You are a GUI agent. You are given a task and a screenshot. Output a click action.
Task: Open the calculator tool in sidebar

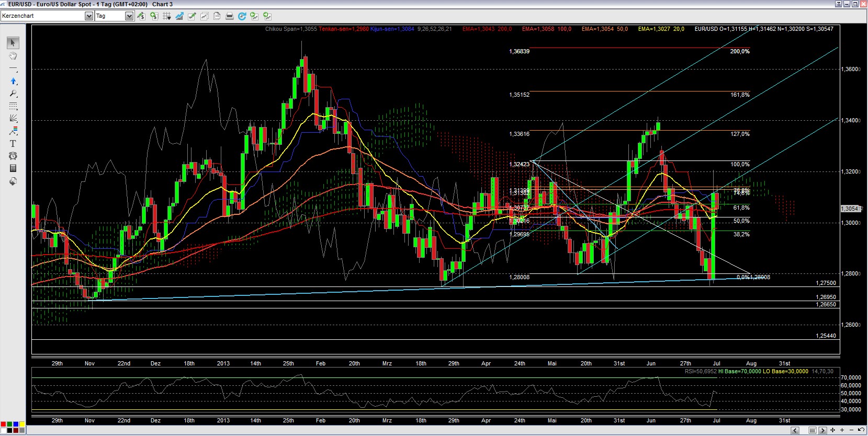pyautogui.click(x=13, y=168)
